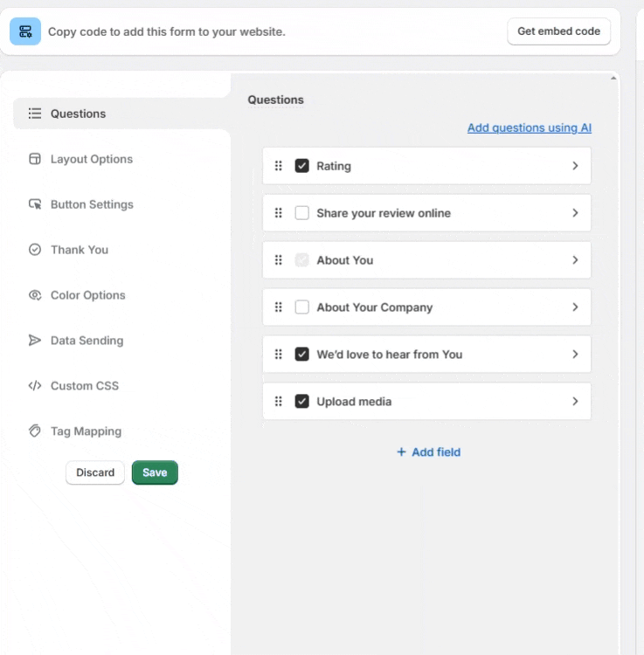
Task: Click the Tag Mapping tag icon
Action: [35, 431]
